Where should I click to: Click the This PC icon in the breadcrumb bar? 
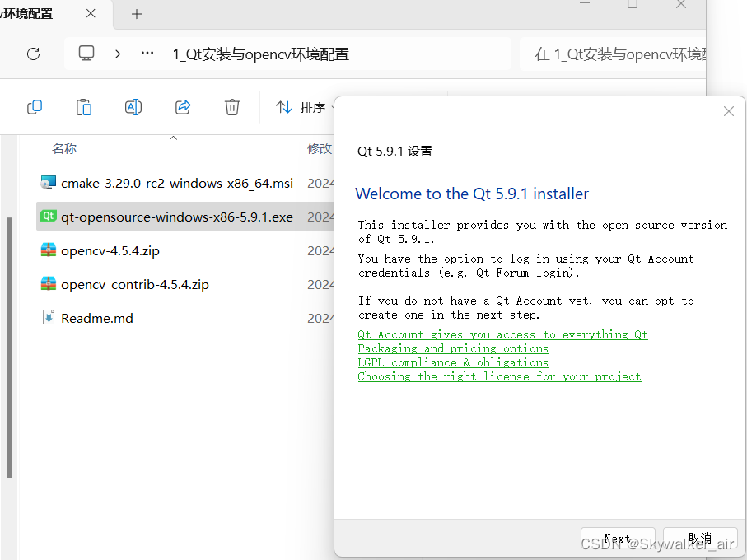tap(86, 54)
